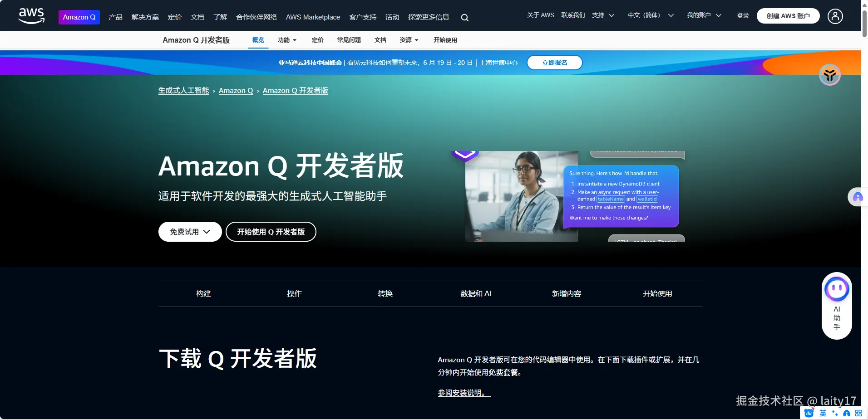Click 创建 AWS 账户 button

(788, 16)
